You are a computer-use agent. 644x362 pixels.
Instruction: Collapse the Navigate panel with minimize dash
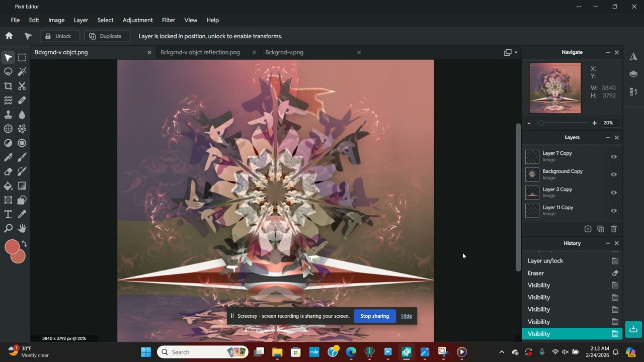pos(608,52)
